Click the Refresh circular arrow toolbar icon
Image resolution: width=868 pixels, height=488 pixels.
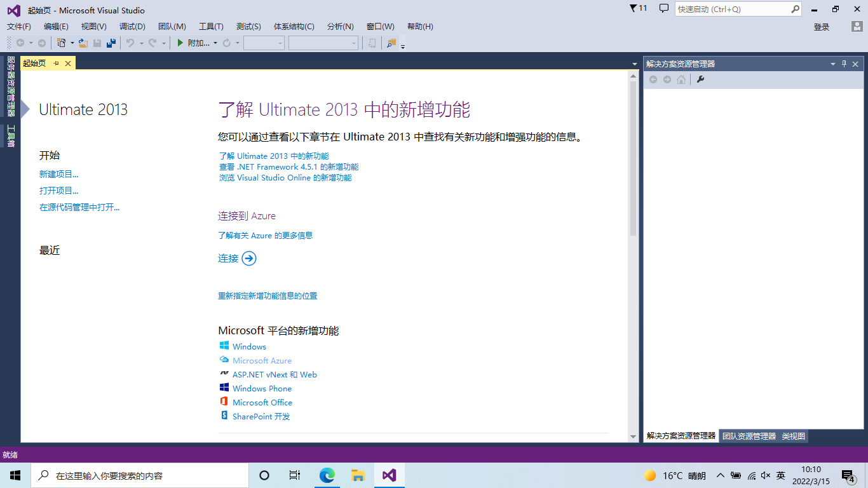pos(227,43)
